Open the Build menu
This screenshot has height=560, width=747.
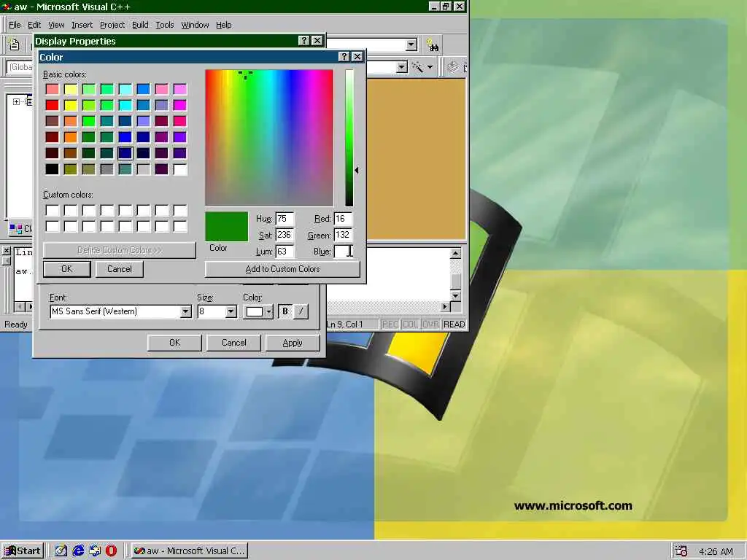140,25
